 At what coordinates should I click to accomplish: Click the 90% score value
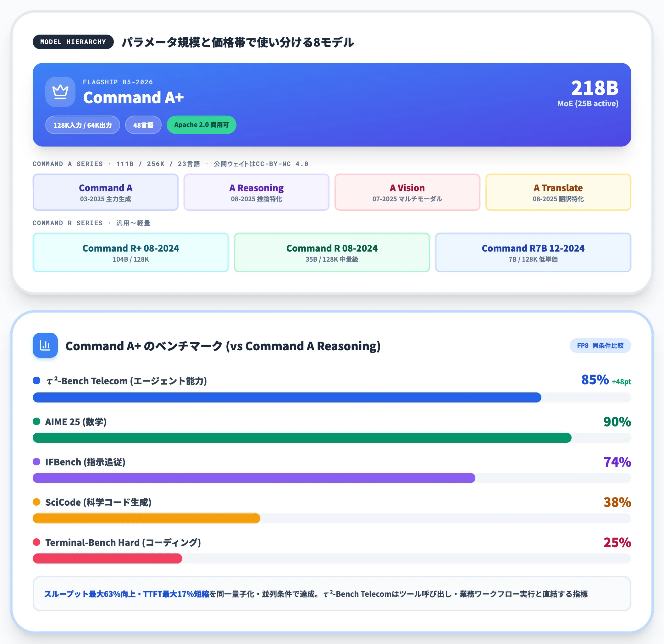617,422
